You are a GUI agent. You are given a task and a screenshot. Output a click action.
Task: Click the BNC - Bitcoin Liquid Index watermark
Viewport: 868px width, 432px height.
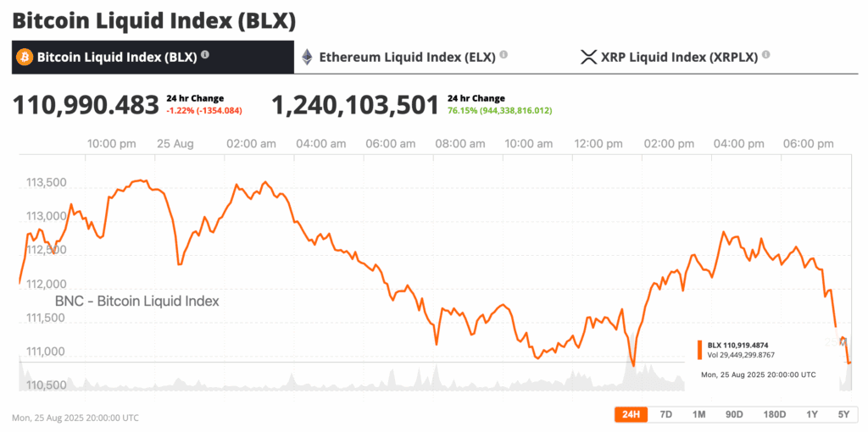point(136,301)
